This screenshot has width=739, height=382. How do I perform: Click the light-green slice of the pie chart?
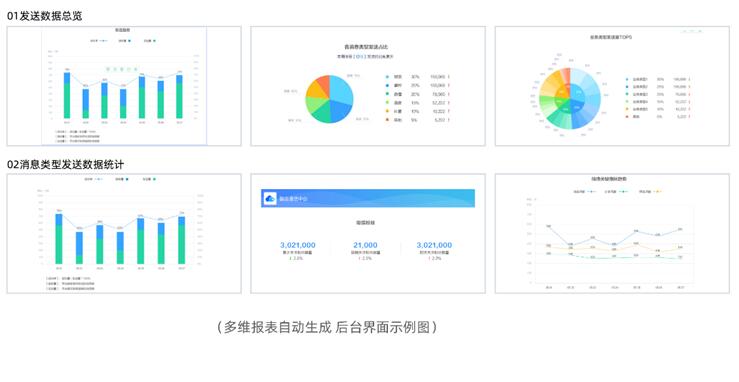tap(314, 105)
